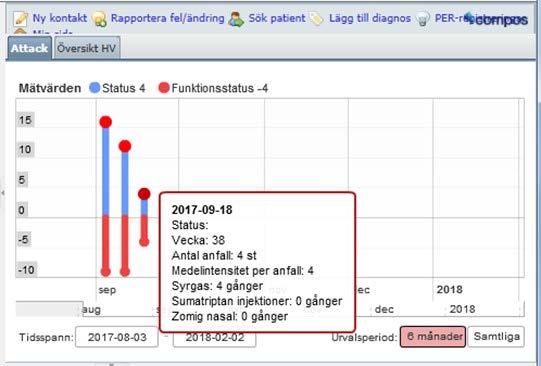Image resolution: width=541 pixels, height=366 pixels.
Task: Select the Samtliga period button
Action: [496, 336]
